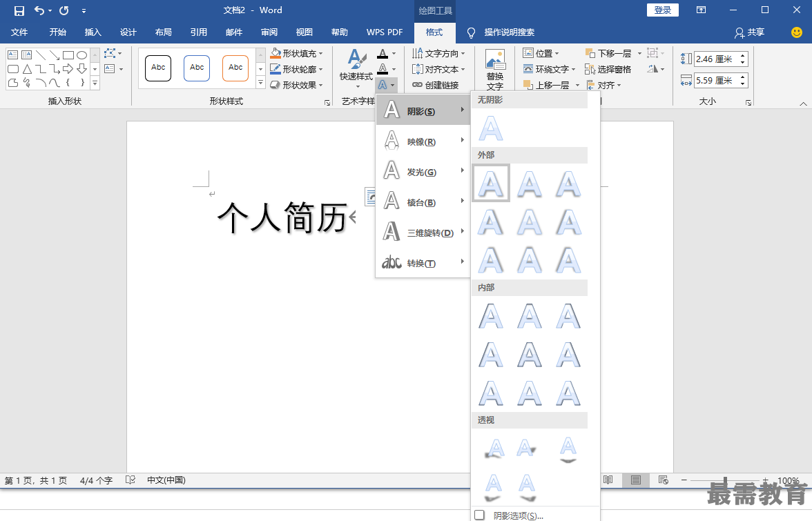Select the first 内部 inner shadow preset

(x=490, y=315)
